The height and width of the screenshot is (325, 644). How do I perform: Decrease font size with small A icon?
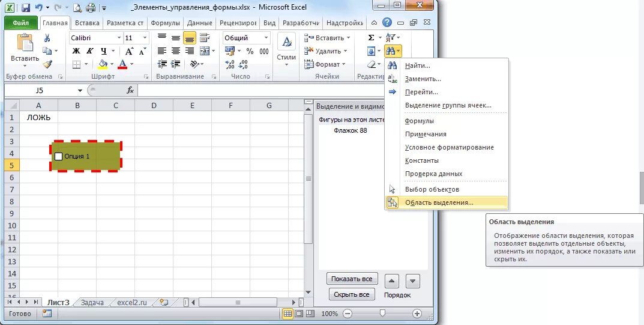click(x=142, y=51)
